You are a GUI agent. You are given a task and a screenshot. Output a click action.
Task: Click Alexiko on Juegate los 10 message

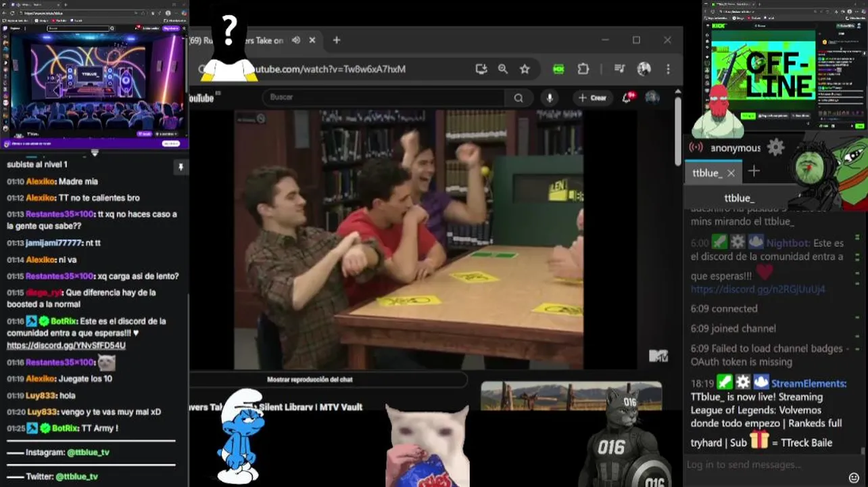coord(40,379)
